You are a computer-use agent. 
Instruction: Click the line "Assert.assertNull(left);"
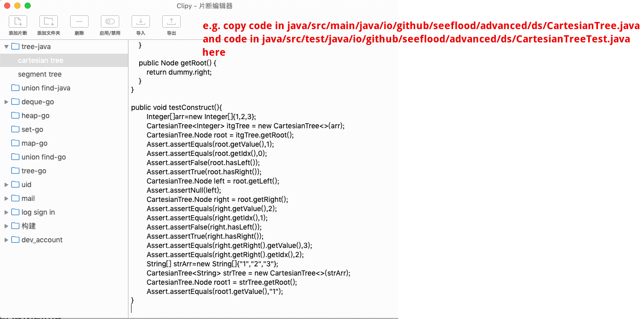[x=184, y=190]
